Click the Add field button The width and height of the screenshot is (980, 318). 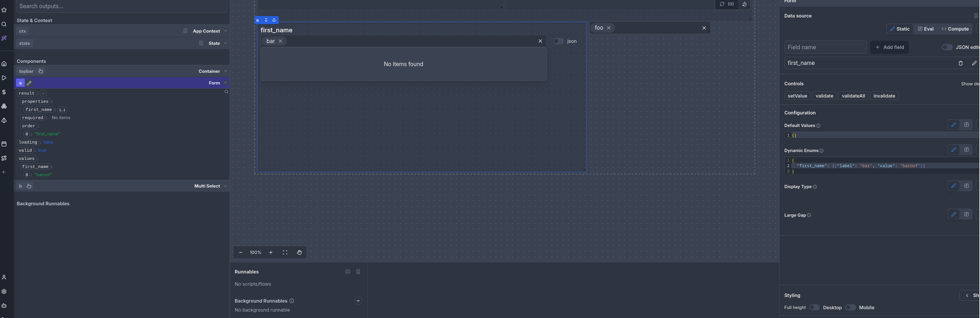click(x=889, y=47)
